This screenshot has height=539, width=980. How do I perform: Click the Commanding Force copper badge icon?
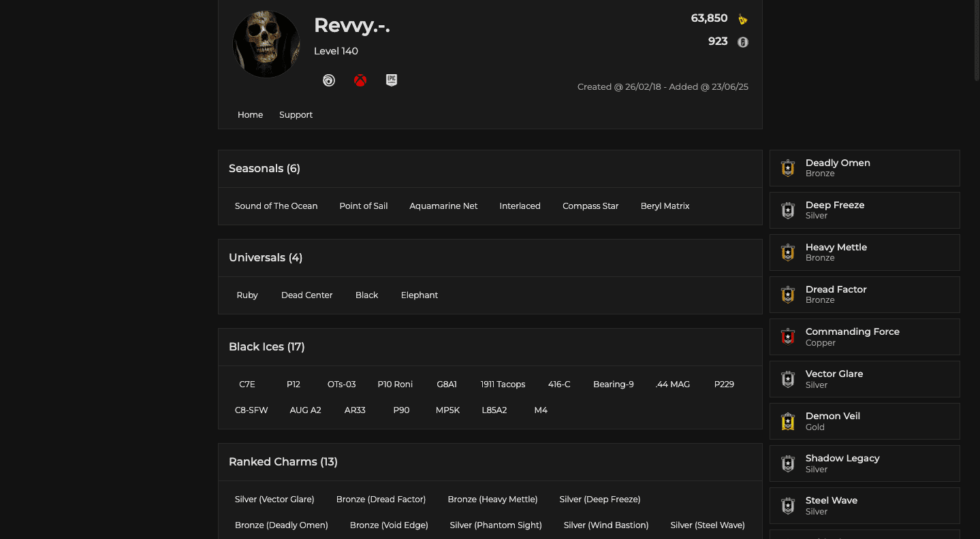point(787,337)
